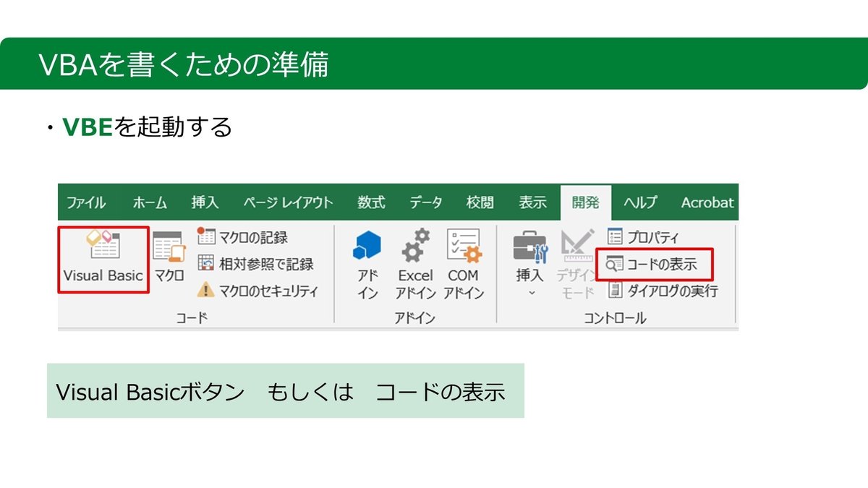Open マクロのセキュリティ settings

click(258, 291)
